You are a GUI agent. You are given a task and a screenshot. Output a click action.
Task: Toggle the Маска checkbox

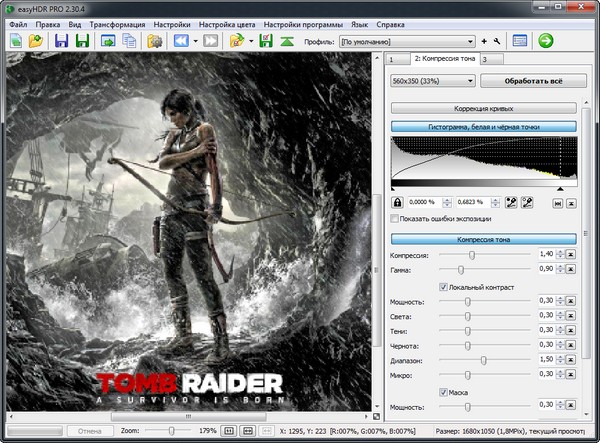point(443,392)
